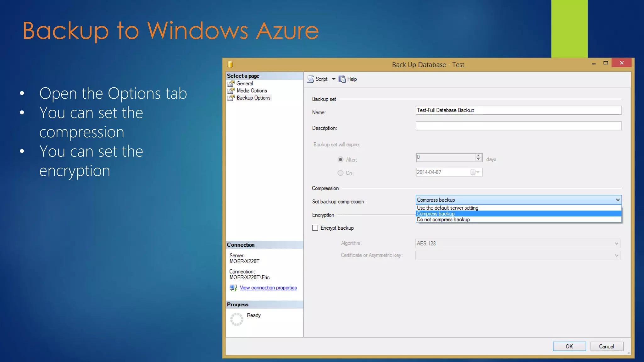The height and width of the screenshot is (362, 644).
Task: Select the Backup Options page
Action: 253,98
